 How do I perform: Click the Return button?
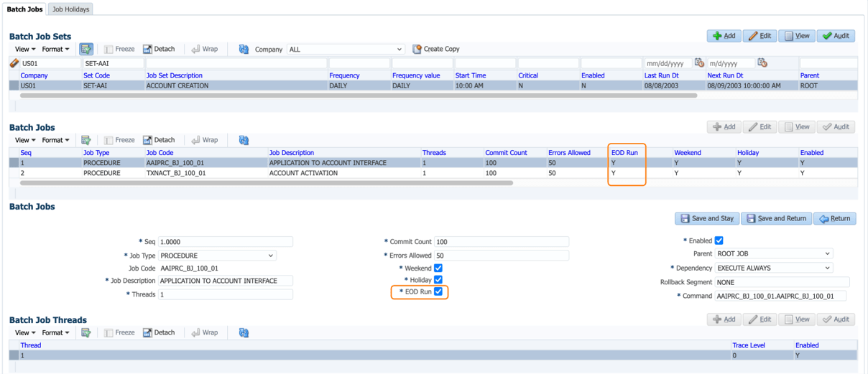(834, 218)
